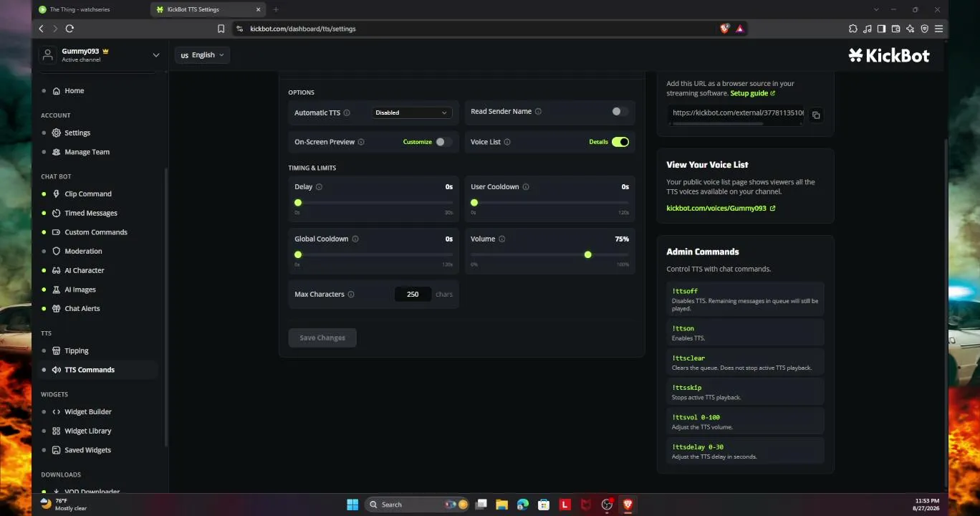Click the info icon next to Volume
Image resolution: width=980 pixels, height=516 pixels.
(502, 239)
